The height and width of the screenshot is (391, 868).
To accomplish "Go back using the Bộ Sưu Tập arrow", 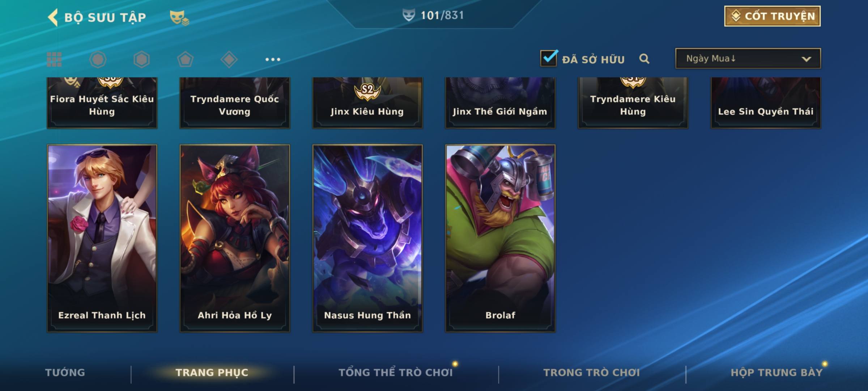I will pos(53,17).
